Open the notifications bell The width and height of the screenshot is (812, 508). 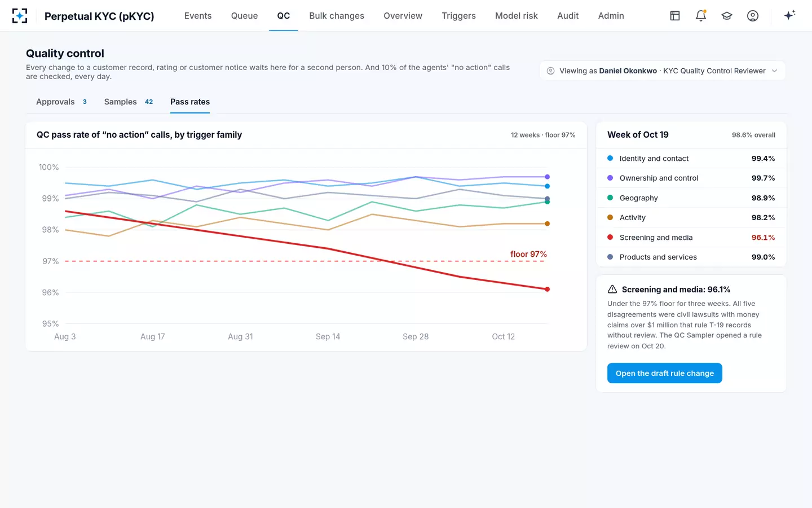[x=701, y=16]
